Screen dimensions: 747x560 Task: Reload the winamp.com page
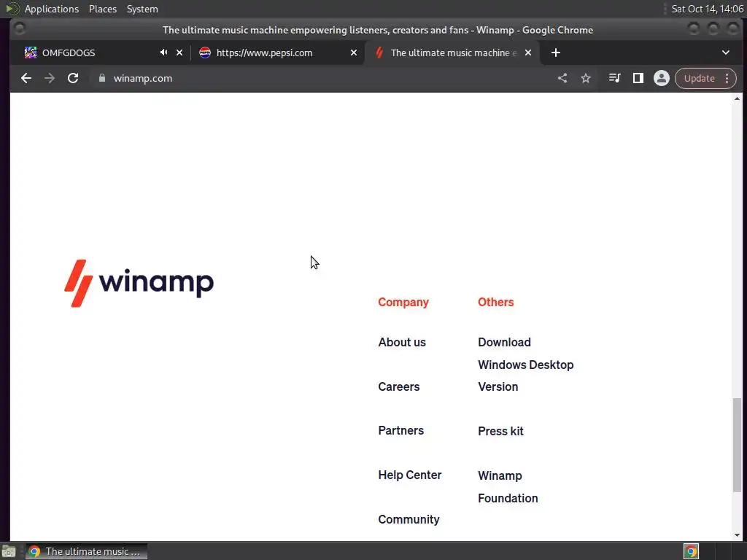73,78
